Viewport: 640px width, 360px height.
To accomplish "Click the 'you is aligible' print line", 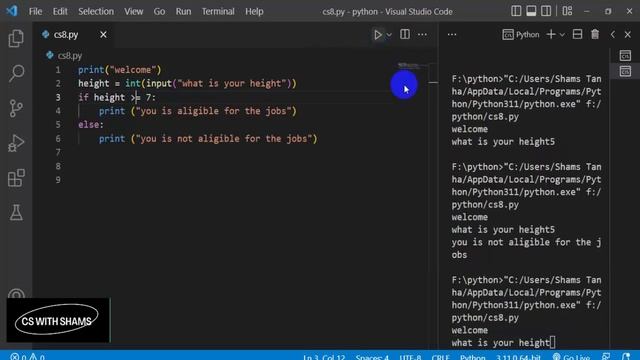I will tap(198, 111).
